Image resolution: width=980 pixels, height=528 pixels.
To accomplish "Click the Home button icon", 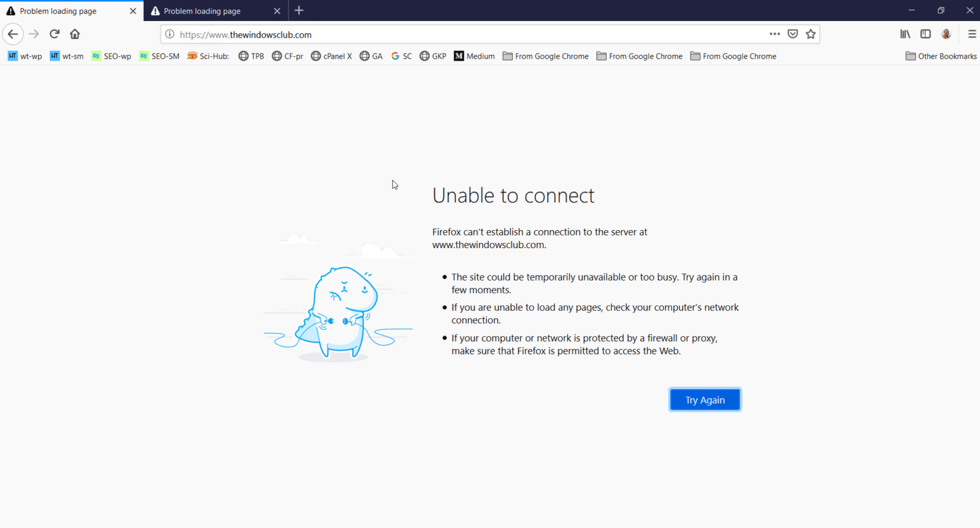I will [75, 34].
